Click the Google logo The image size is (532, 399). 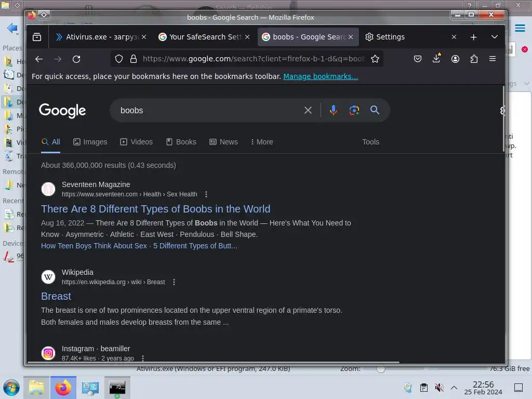[62, 111]
